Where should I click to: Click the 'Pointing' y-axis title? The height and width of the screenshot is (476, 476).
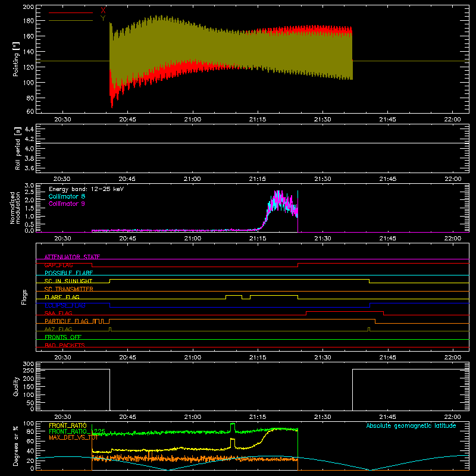click(16, 59)
